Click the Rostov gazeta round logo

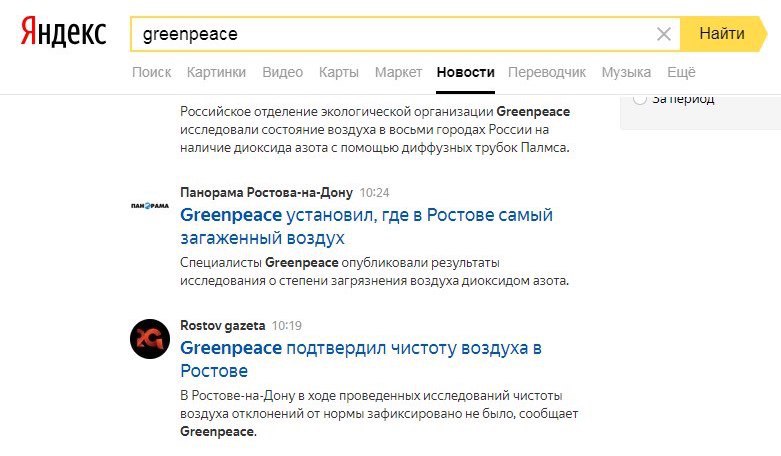pos(150,339)
